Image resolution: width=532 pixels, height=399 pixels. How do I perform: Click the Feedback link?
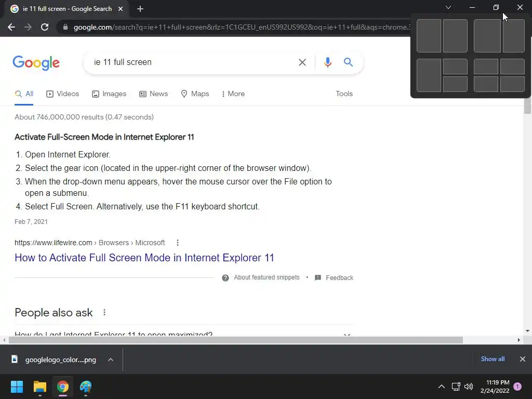[x=340, y=278]
